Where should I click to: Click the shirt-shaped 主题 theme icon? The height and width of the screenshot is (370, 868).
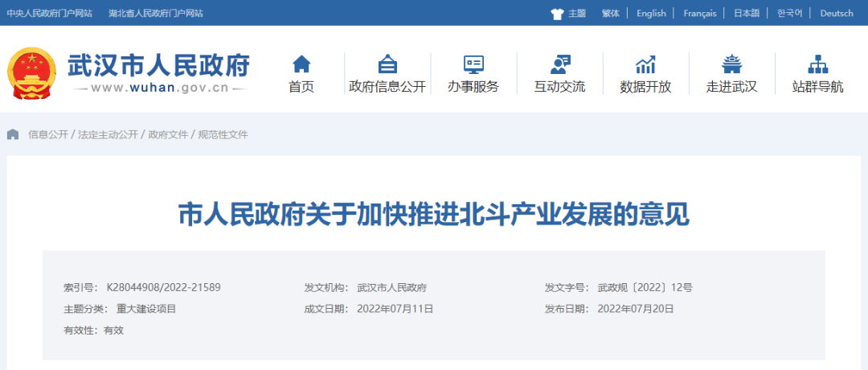557,14
